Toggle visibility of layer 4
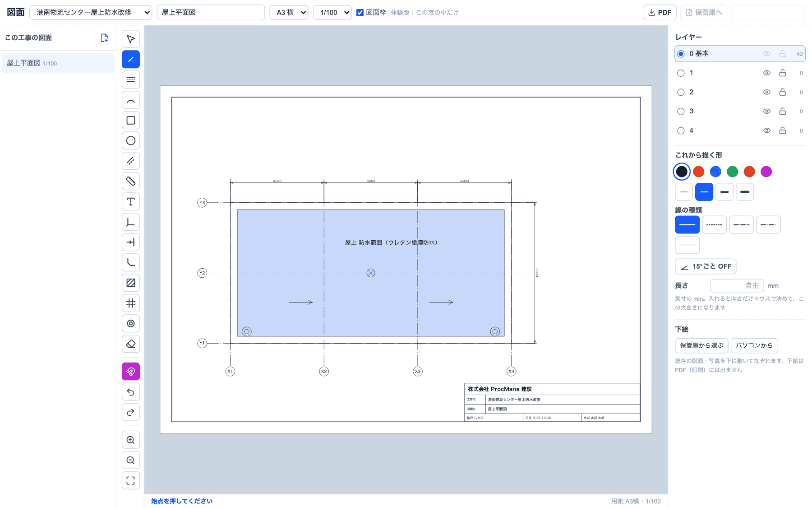Image resolution: width=812 pixels, height=508 pixels. click(766, 130)
